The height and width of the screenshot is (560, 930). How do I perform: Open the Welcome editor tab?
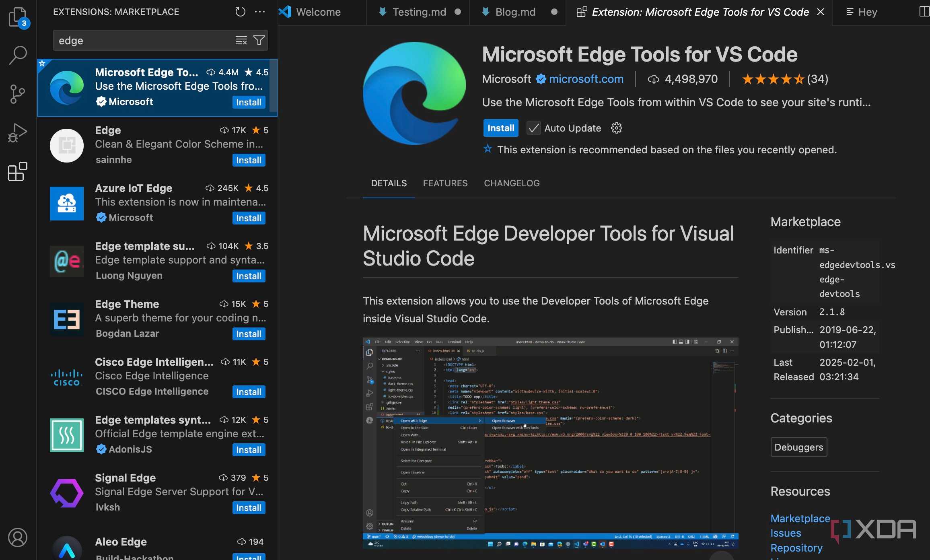coord(322,12)
